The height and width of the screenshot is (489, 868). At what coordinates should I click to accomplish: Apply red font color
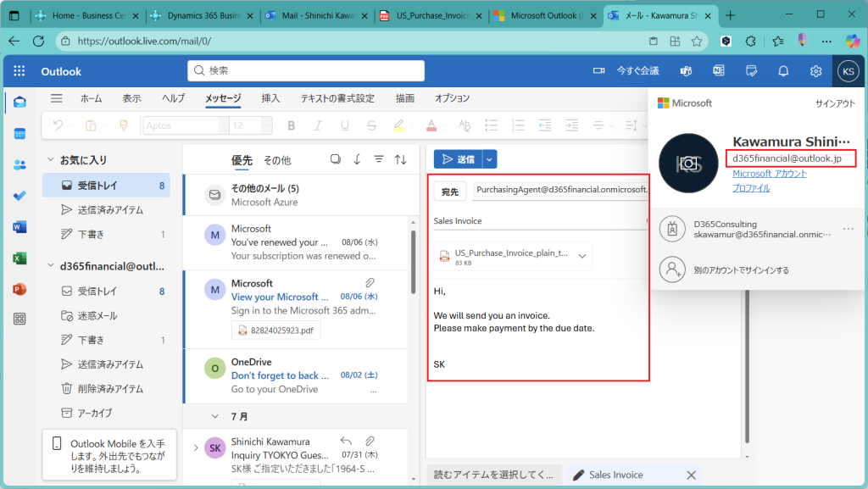[x=431, y=125]
